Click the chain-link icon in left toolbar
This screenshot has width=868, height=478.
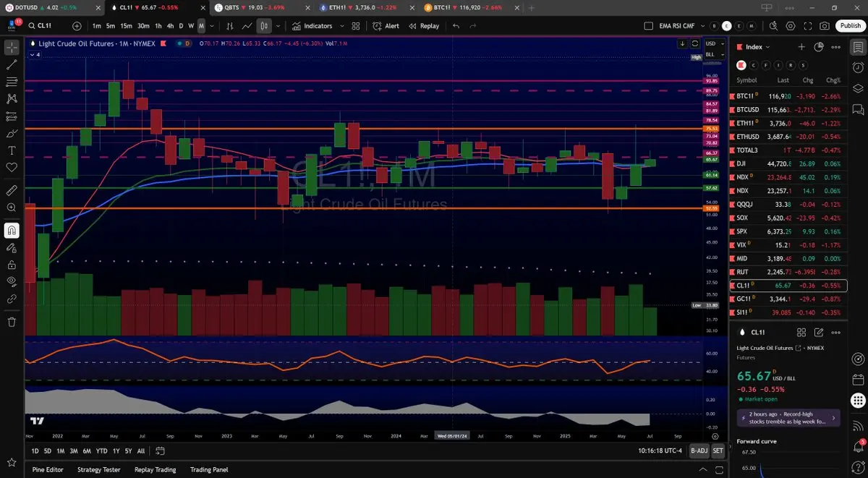click(12, 299)
